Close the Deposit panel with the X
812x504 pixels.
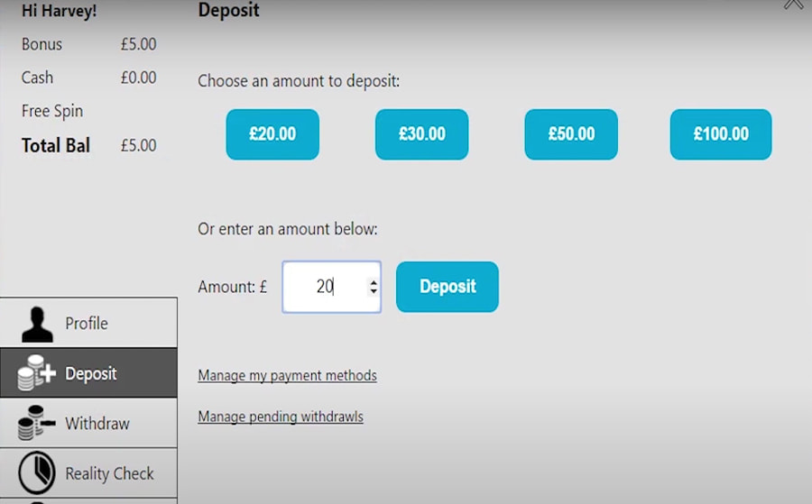[x=794, y=5]
